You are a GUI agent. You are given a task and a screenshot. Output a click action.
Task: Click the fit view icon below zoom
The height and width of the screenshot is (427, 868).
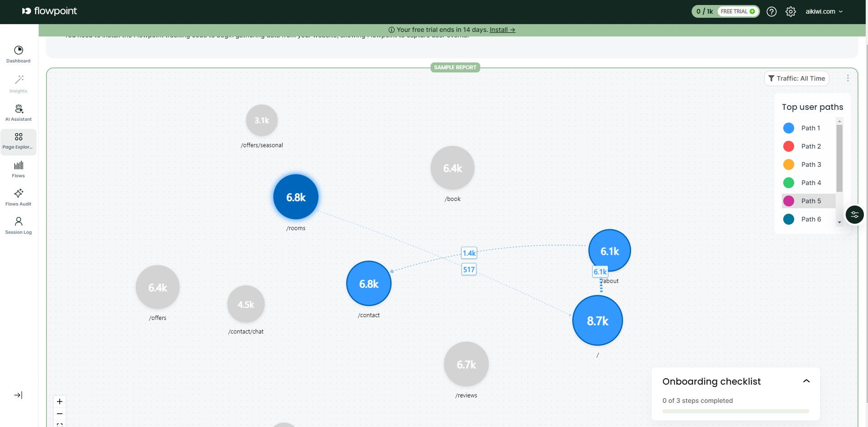point(60,424)
